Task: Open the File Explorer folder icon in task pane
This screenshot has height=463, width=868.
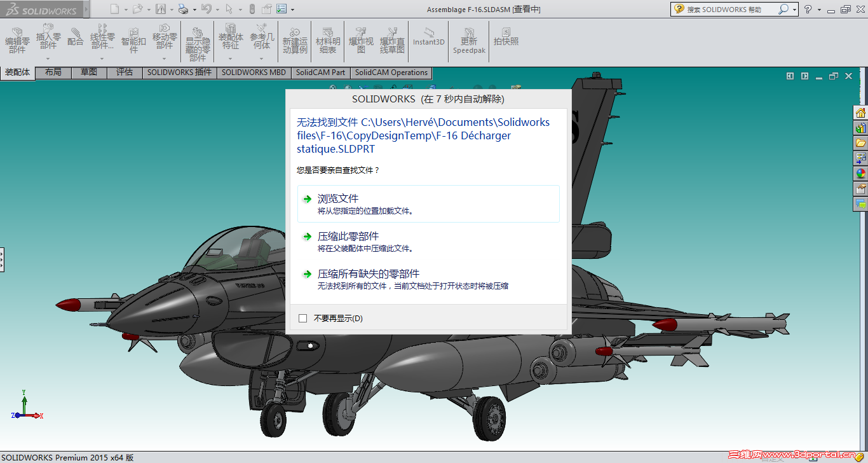Action: 860,143
